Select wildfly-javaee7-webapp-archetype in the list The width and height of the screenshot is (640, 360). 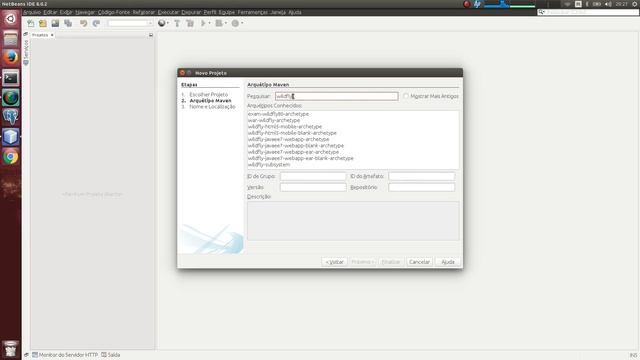pos(289,139)
